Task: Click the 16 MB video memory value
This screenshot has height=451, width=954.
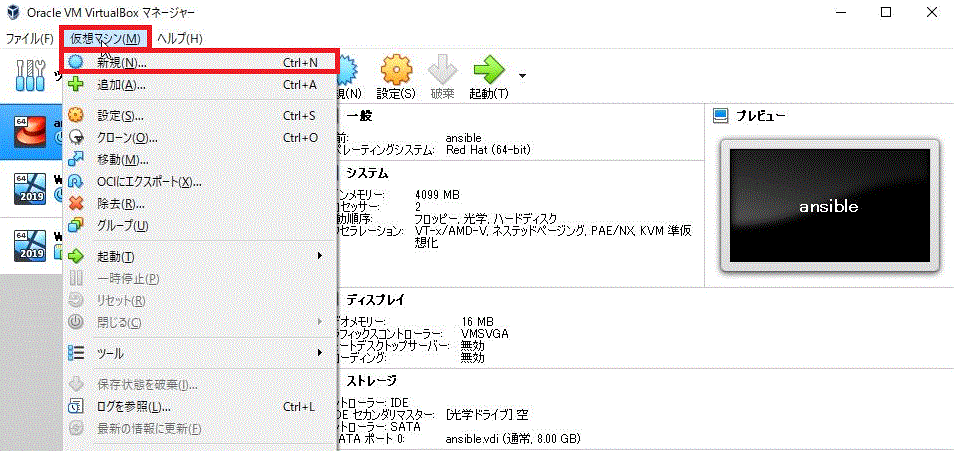Action: [x=478, y=322]
